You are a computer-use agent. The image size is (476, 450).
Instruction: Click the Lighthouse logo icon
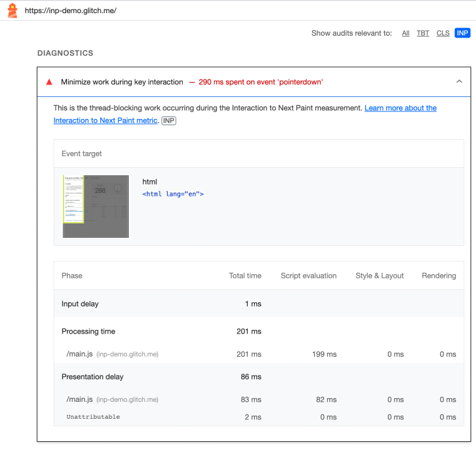(12, 11)
